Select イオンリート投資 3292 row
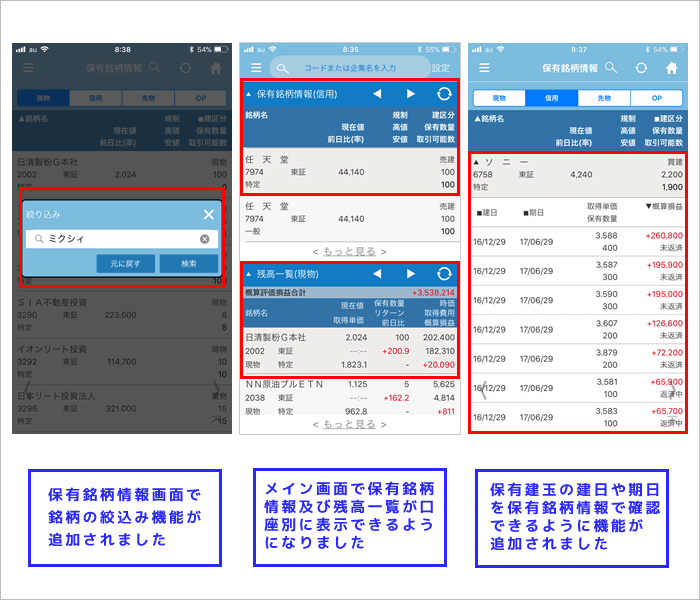 [122, 362]
